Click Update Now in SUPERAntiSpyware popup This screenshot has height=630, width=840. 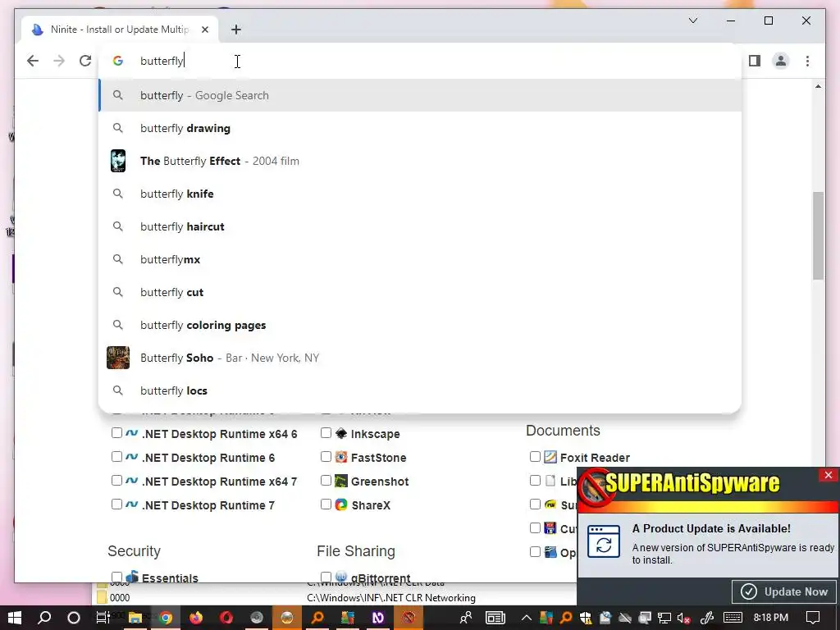(785, 591)
